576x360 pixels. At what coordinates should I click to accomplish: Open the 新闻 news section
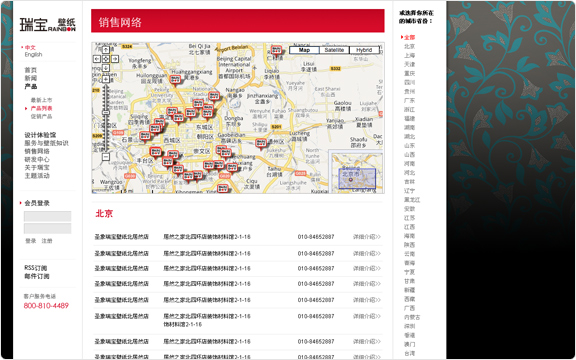pos(30,78)
